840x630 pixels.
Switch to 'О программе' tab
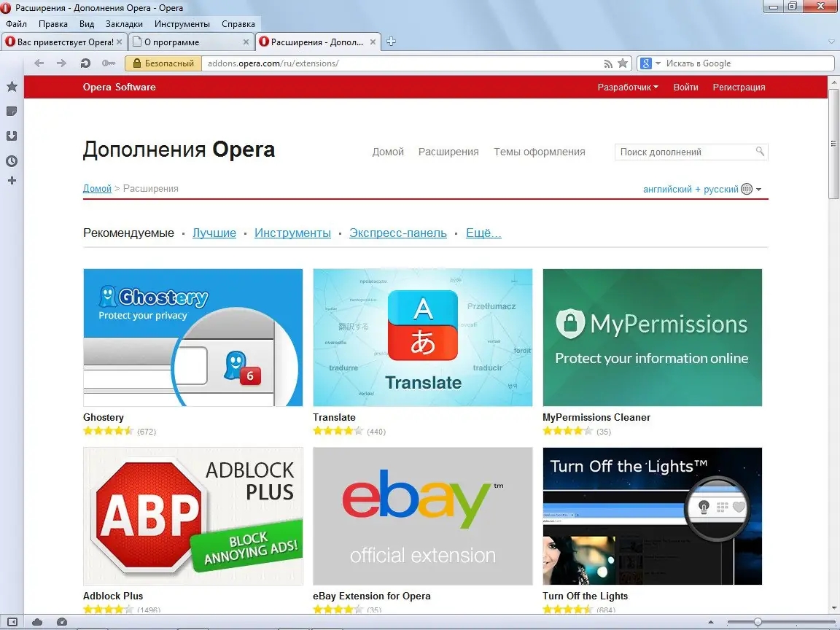point(191,42)
